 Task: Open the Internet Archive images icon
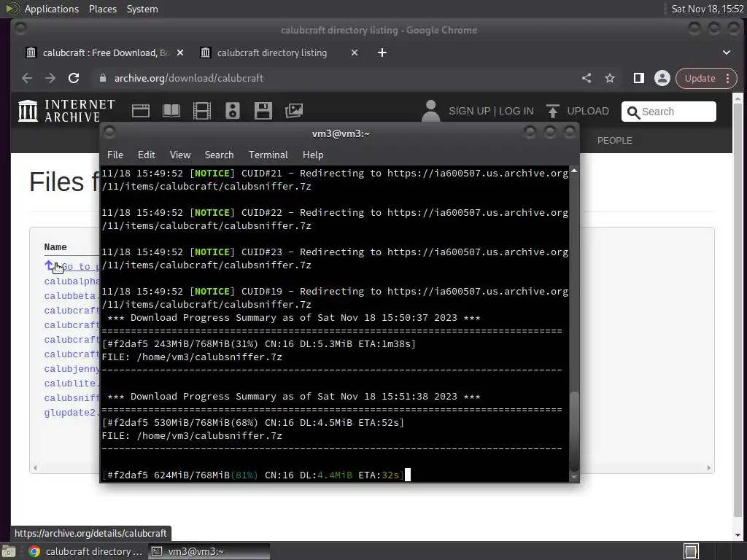pyautogui.click(x=294, y=111)
